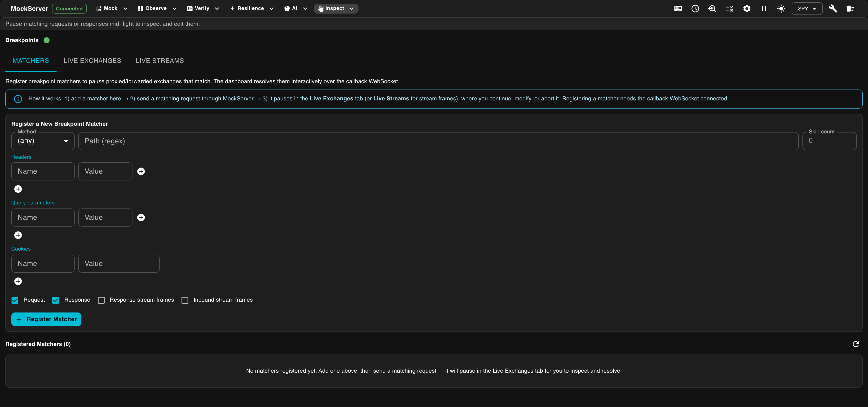This screenshot has width=868, height=407.
Task: Click the info icon in the How it works banner
Action: (18, 99)
